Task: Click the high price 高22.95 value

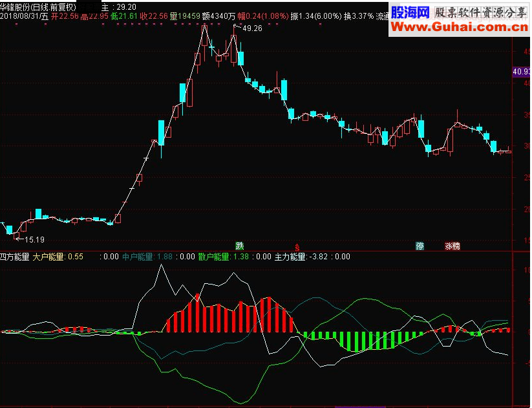Action: click(x=94, y=16)
